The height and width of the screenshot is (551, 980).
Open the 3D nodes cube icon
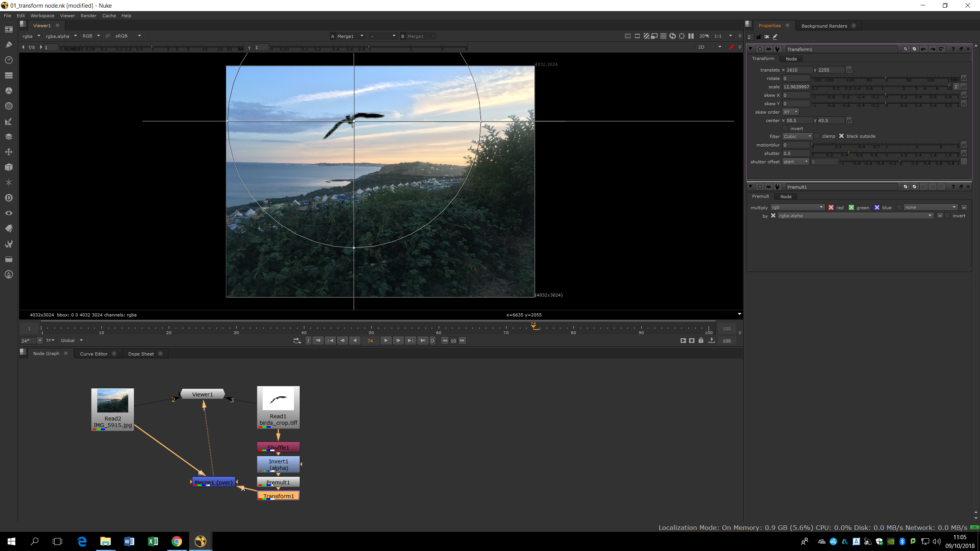pos(9,167)
